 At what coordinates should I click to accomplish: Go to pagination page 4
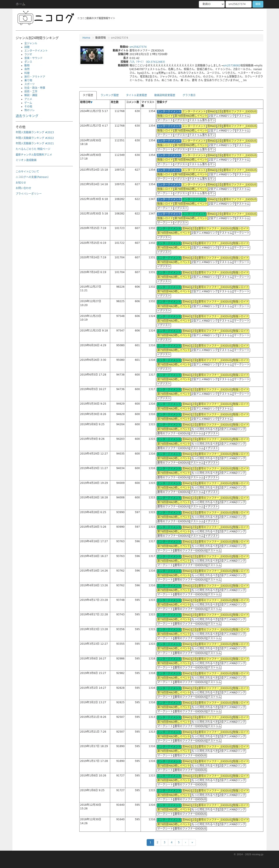[171, 842]
